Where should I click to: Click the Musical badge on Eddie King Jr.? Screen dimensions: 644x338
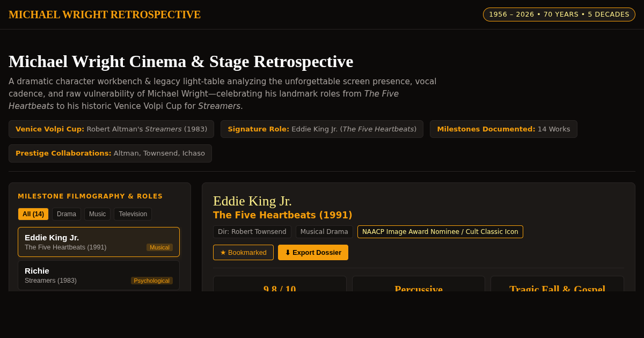point(159,247)
